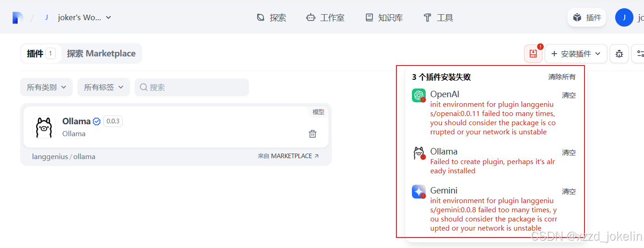Image resolution: width=644 pixels, height=248 pixels.
Task: Toggle the install task status icon
Action: pyautogui.click(x=533, y=54)
